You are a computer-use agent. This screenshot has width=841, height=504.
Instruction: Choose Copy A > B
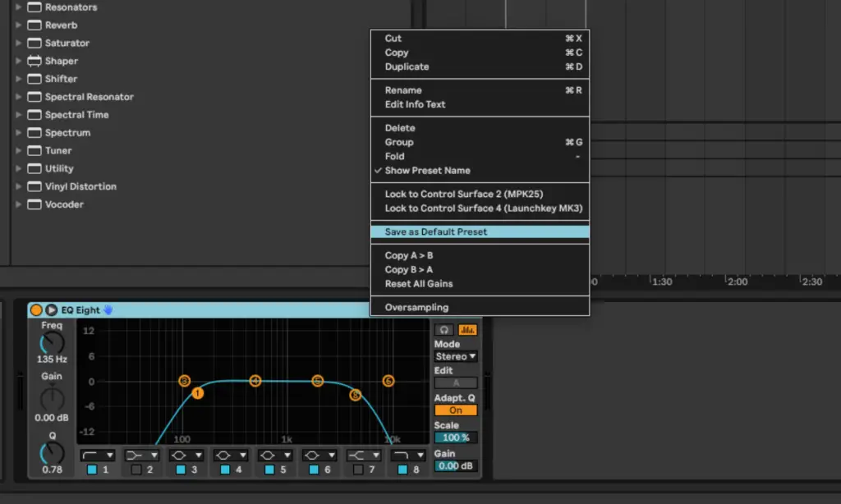(480, 256)
